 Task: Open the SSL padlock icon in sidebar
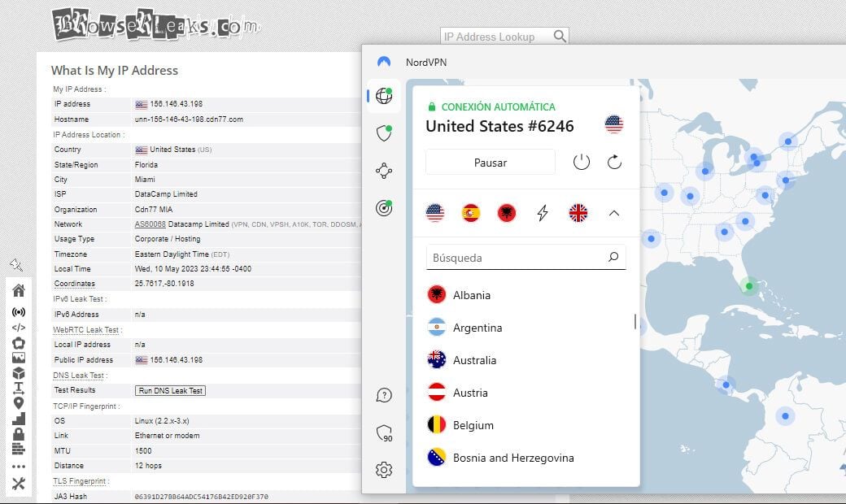[x=19, y=433]
